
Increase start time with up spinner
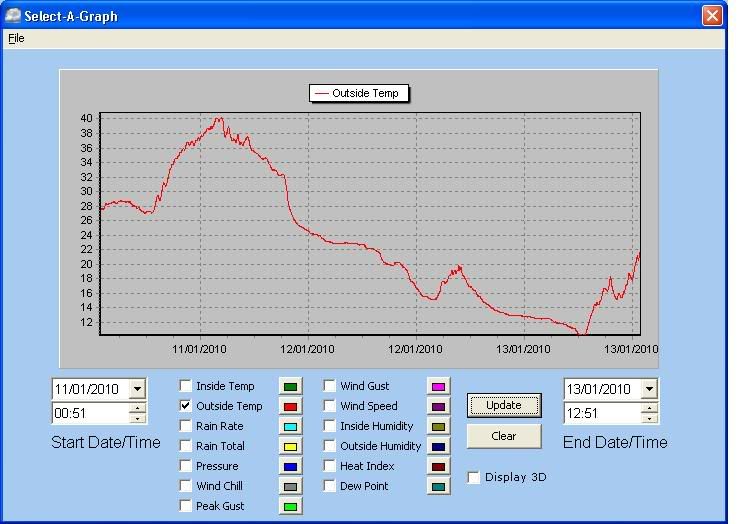click(x=137, y=408)
